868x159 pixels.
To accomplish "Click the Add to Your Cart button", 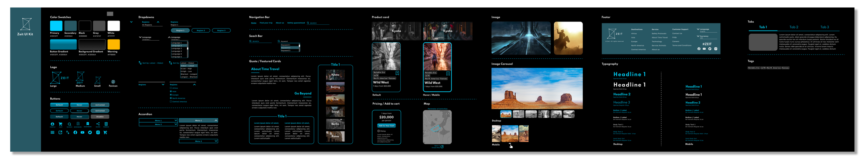I will point(386,126).
